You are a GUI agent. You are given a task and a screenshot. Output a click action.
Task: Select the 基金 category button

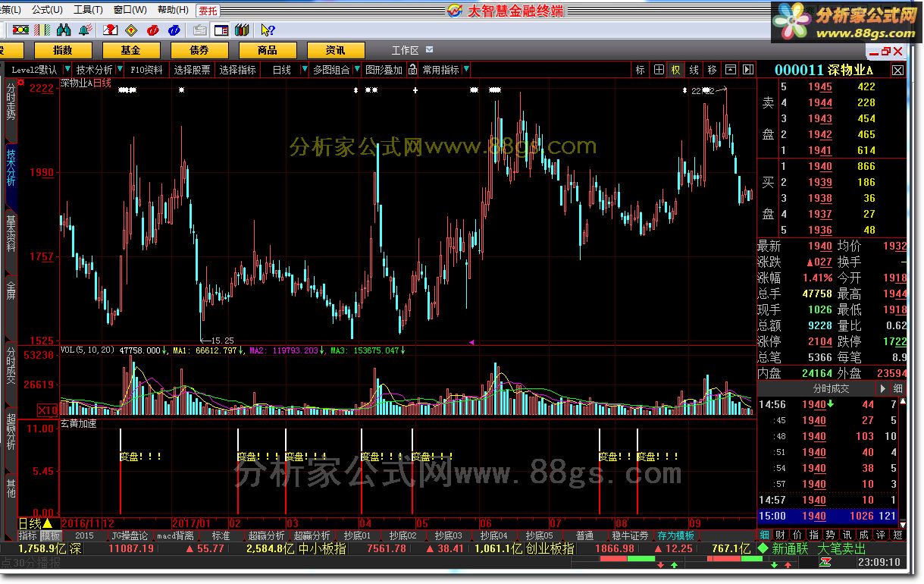[x=131, y=50]
